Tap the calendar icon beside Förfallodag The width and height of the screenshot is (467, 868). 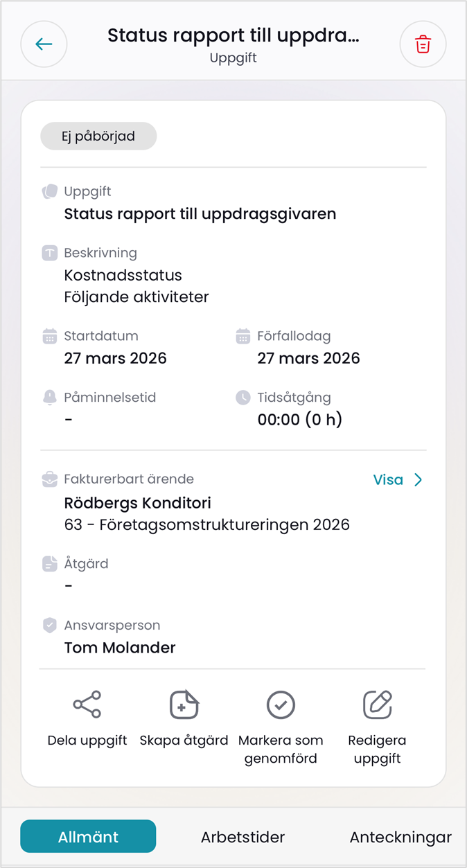tap(243, 337)
